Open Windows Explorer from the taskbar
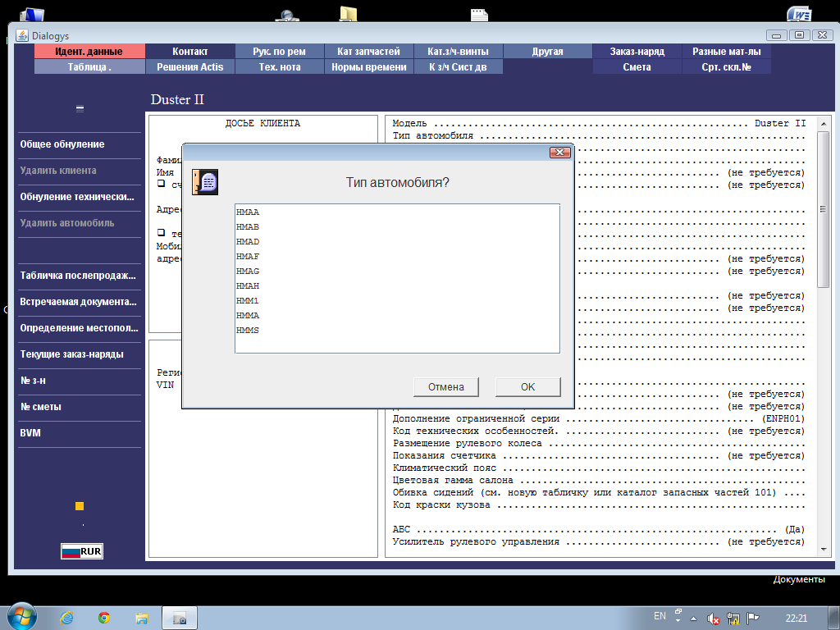The height and width of the screenshot is (630, 840). pyautogui.click(x=141, y=619)
